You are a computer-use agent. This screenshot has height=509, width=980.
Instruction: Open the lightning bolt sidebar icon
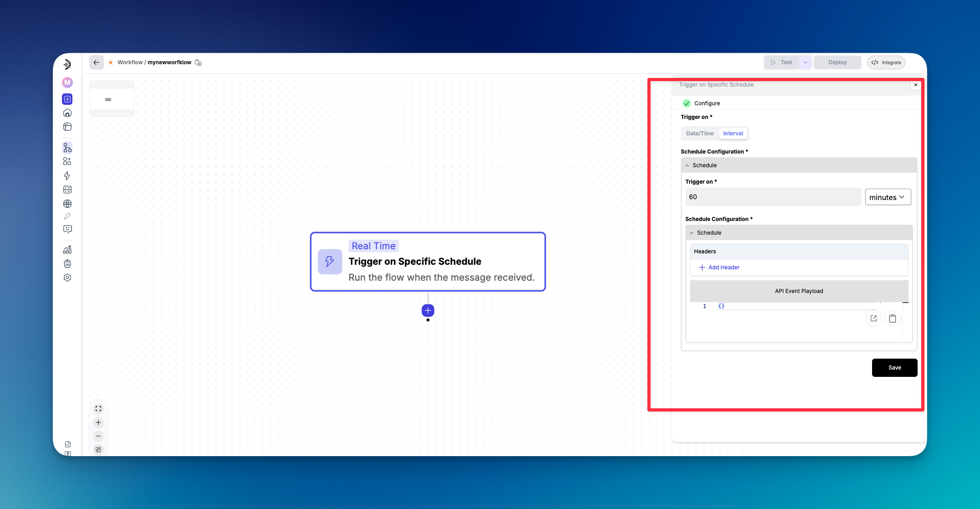[67, 175]
